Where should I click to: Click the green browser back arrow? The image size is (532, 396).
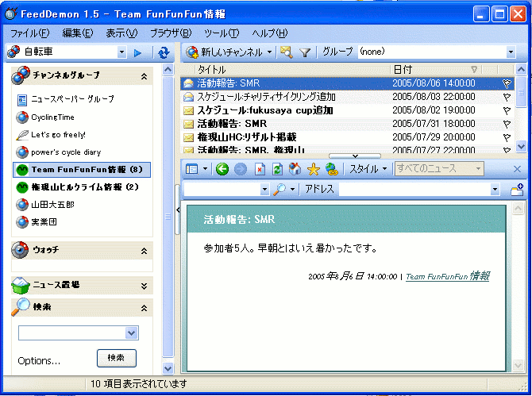coord(222,169)
